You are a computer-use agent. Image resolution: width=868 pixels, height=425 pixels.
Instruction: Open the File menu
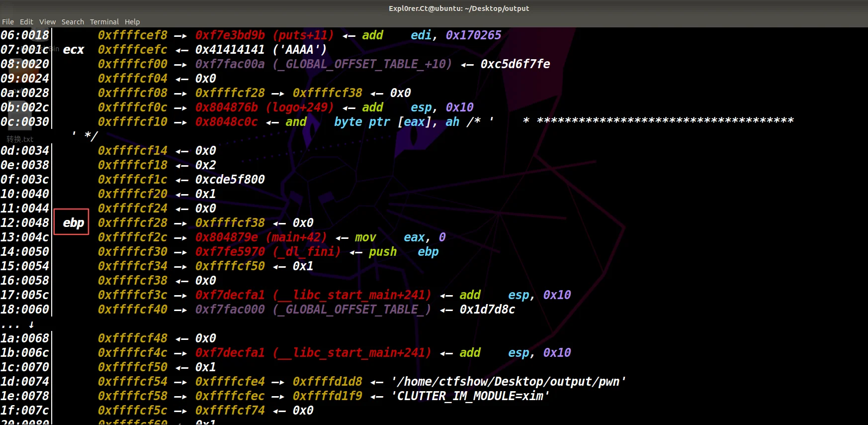[x=8, y=22]
